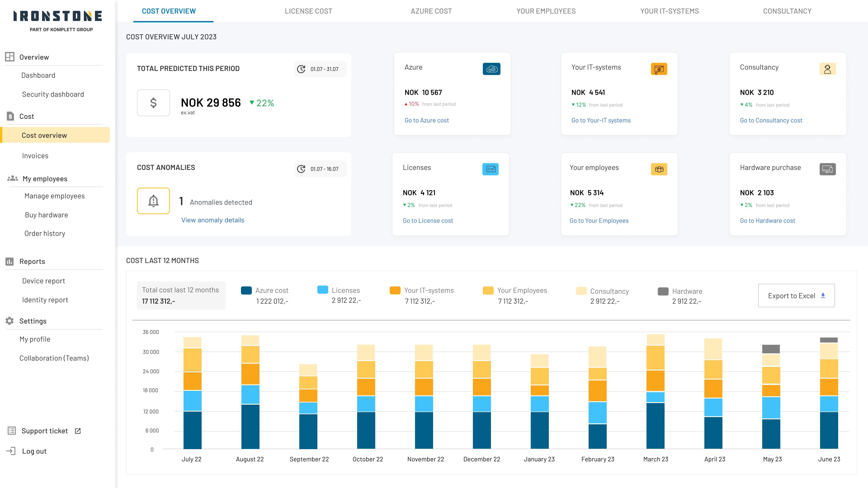Click the Consultancy person icon
The height and width of the screenshot is (488, 868).
click(x=827, y=69)
